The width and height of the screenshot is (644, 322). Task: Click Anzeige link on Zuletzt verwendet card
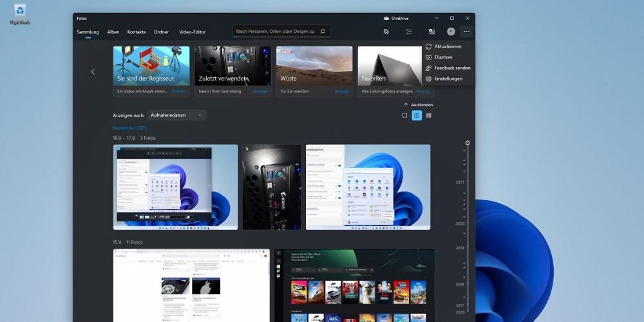point(260,91)
